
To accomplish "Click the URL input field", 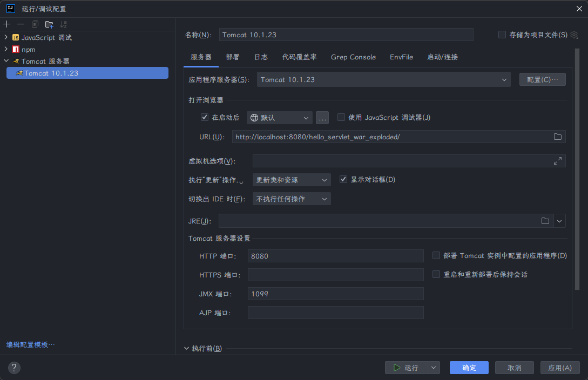I will coord(398,137).
